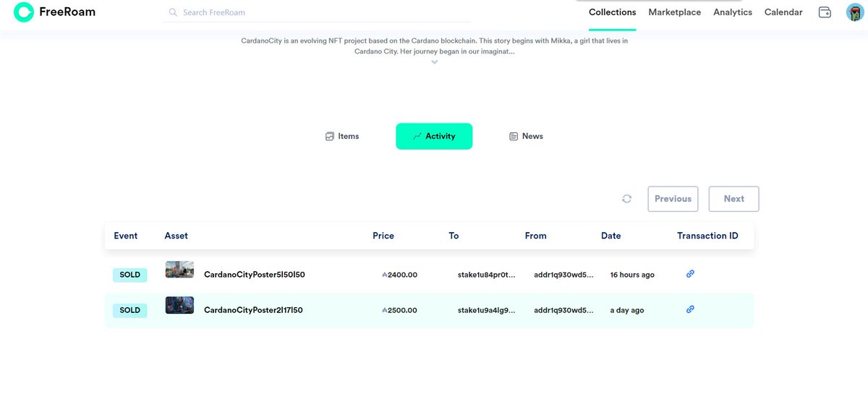This screenshot has height=399, width=868.
Task: Click the Date column header
Action: point(611,236)
